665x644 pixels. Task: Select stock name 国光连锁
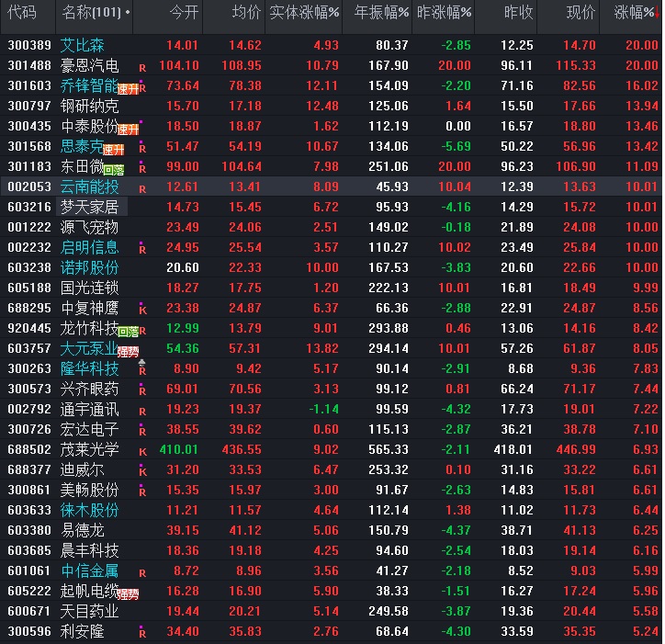89,288
